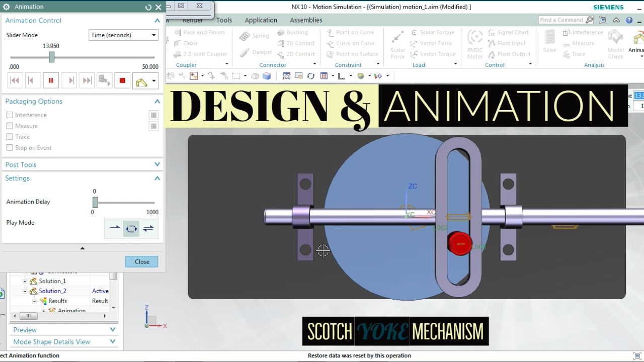Open the Render tab
This screenshot has height=362, width=644.
193,20
